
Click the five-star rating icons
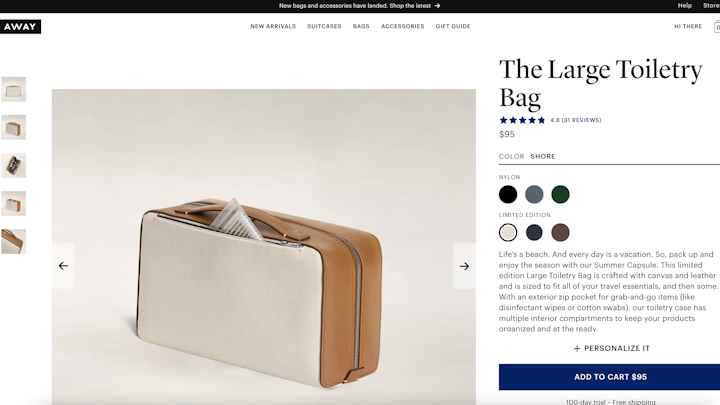coord(522,120)
